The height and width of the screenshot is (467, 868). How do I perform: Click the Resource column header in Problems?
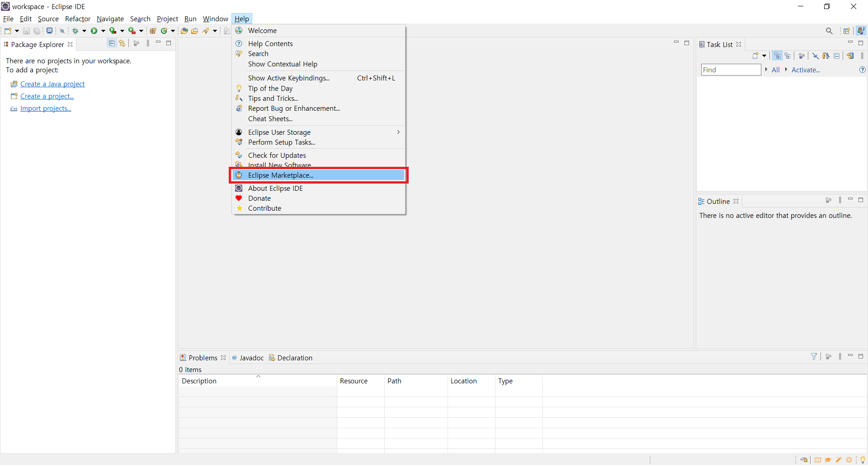[x=361, y=381]
